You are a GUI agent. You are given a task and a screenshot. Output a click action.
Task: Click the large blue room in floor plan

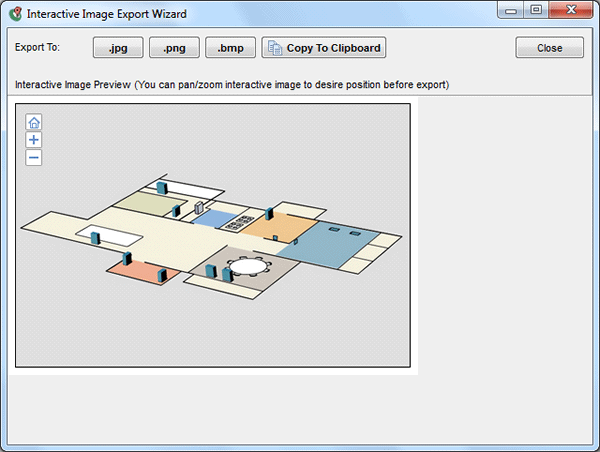click(x=328, y=244)
